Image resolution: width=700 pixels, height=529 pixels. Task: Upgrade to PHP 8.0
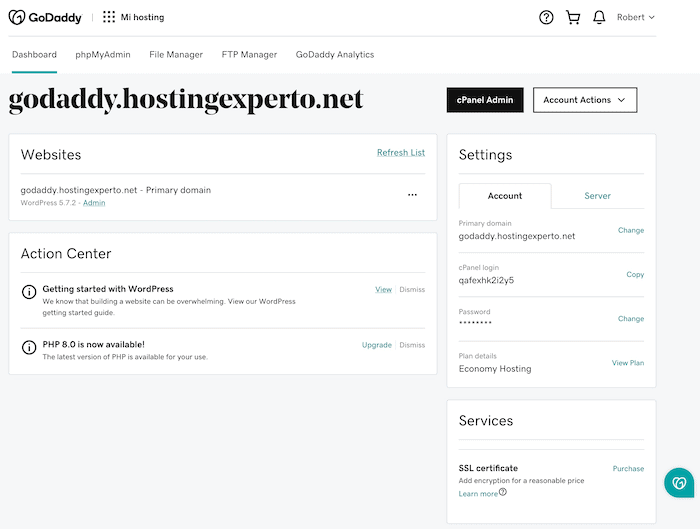[x=377, y=345]
